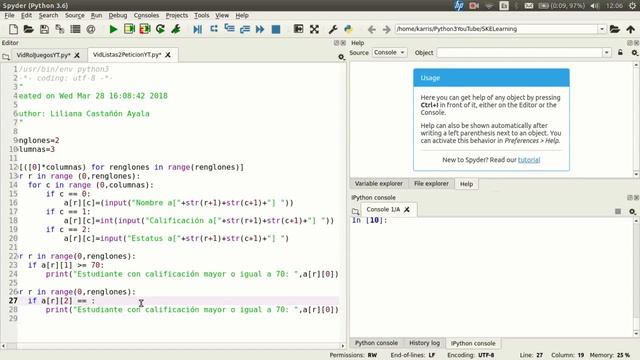The height and width of the screenshot is (360, 640).
Task: Click the green run configuration wrench icon
Action: point(176,29)
